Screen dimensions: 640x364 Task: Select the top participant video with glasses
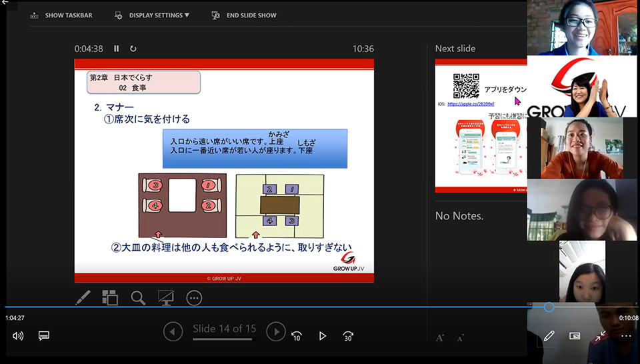click(581, 27)
